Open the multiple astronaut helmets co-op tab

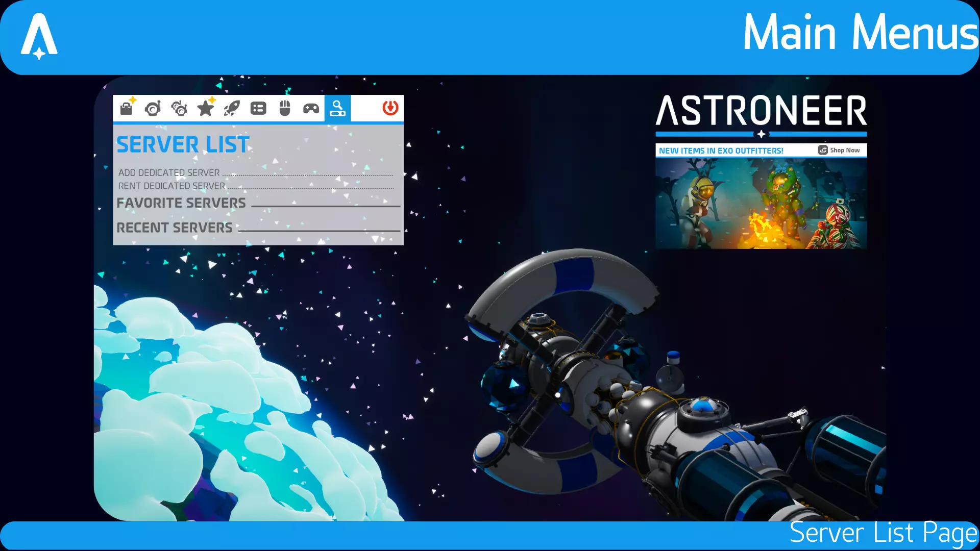tap(179, 108)
